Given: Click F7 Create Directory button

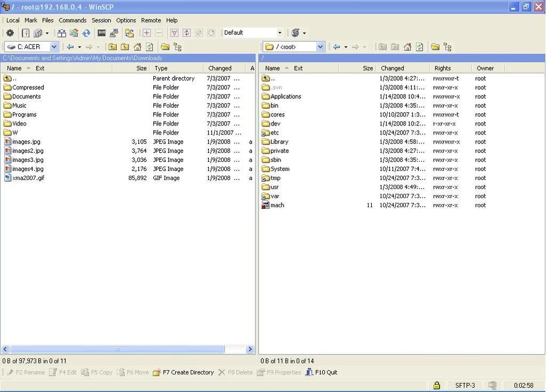Looking at the screenshot, I should tap(184, 372).
